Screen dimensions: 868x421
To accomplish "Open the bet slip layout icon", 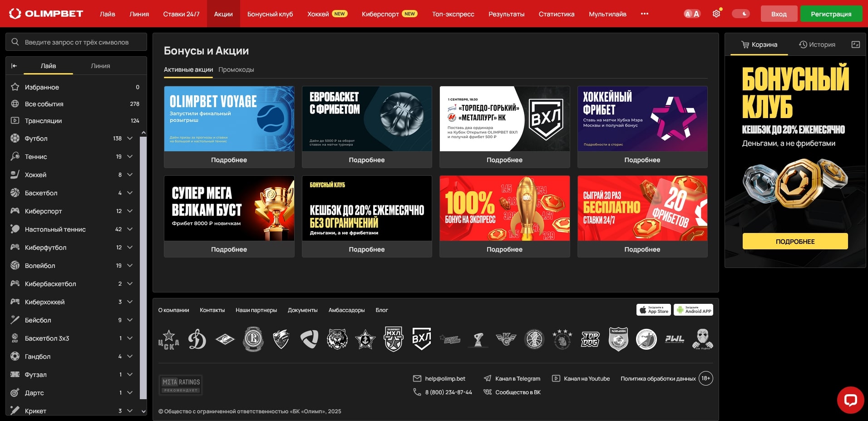I will (x=855, y=45).
